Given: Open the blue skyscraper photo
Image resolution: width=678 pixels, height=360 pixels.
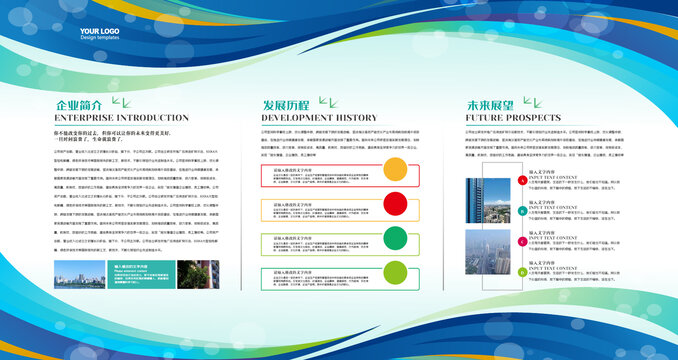Looking at the screenshot, I should pyautogui.click(x=488, y=201).
